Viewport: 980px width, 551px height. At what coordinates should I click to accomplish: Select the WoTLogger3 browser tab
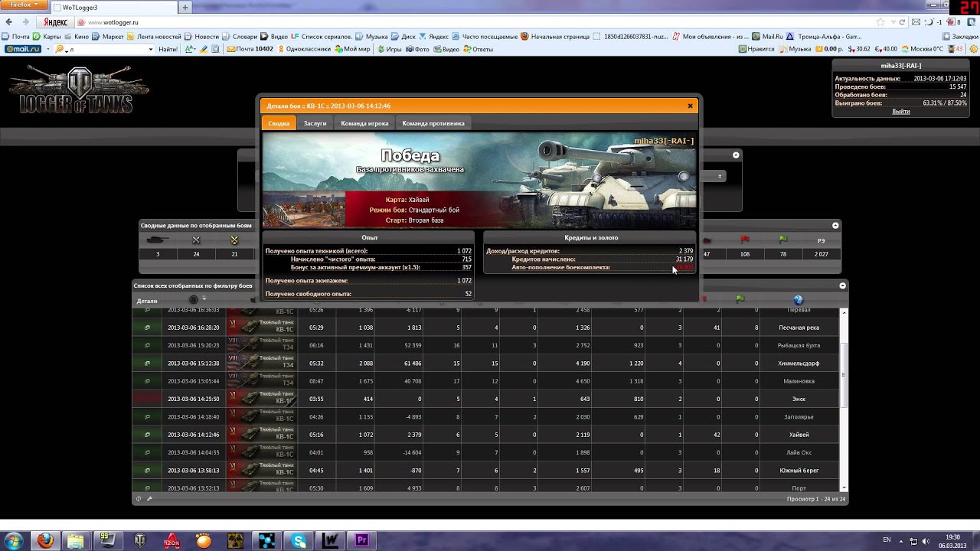coord(115,8)
